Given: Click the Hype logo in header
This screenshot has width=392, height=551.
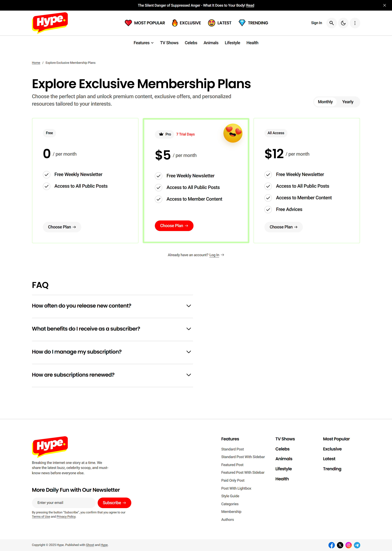Looking at the screenshot, I should click(x=50, y=22).
